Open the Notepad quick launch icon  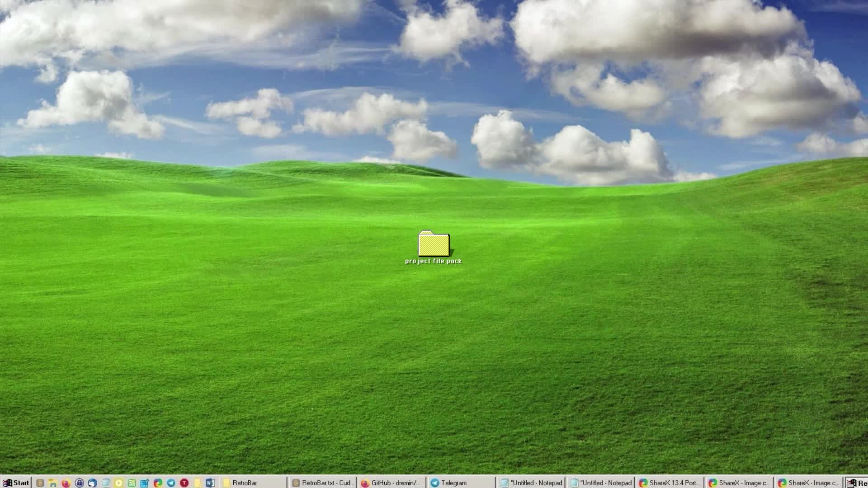(105, 483)
